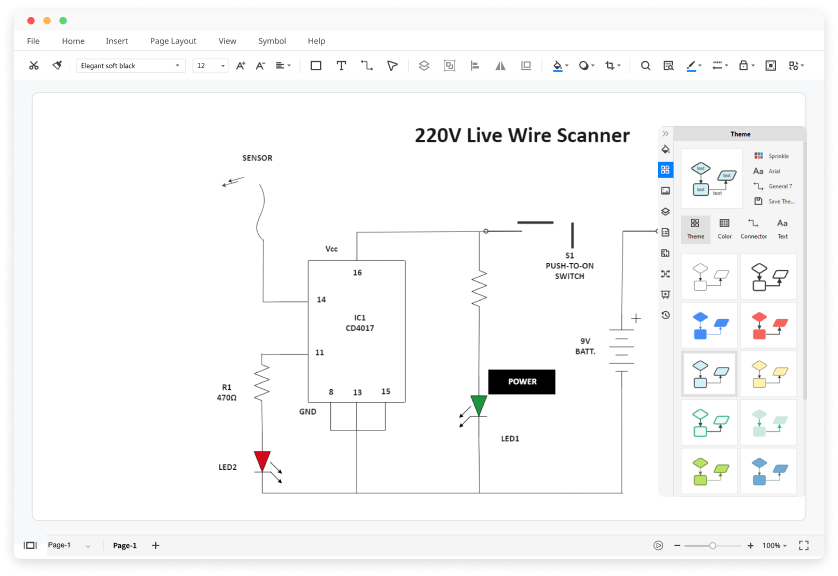Open the Search magnifier tool
This screenshot has height=576, width=838.
click(x=646, y=65)
